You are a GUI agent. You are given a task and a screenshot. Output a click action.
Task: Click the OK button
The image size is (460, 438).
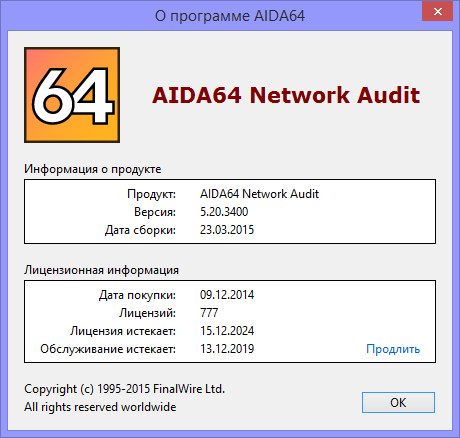(398, 402)
